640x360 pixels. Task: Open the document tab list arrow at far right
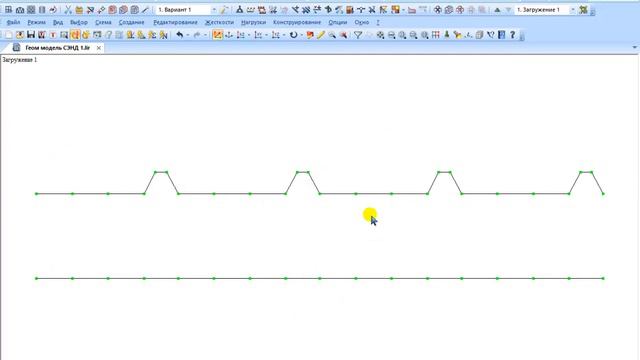(x=635, y=48)
